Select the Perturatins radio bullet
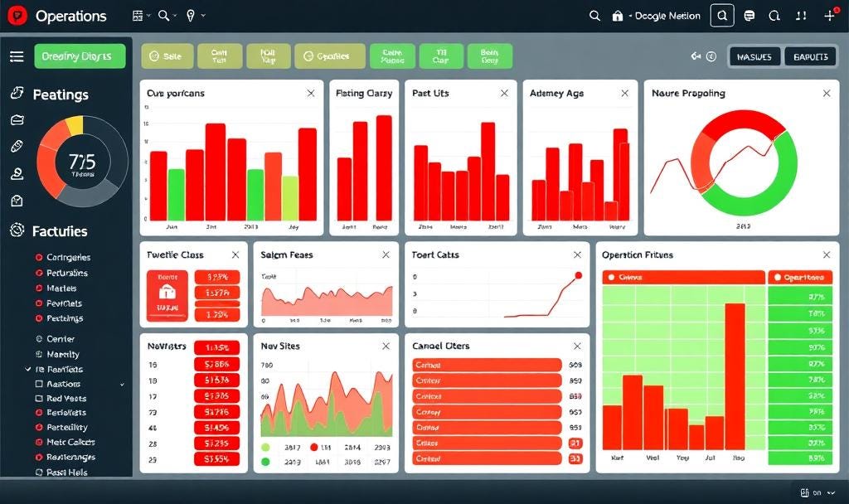 (x=39, y=273)
